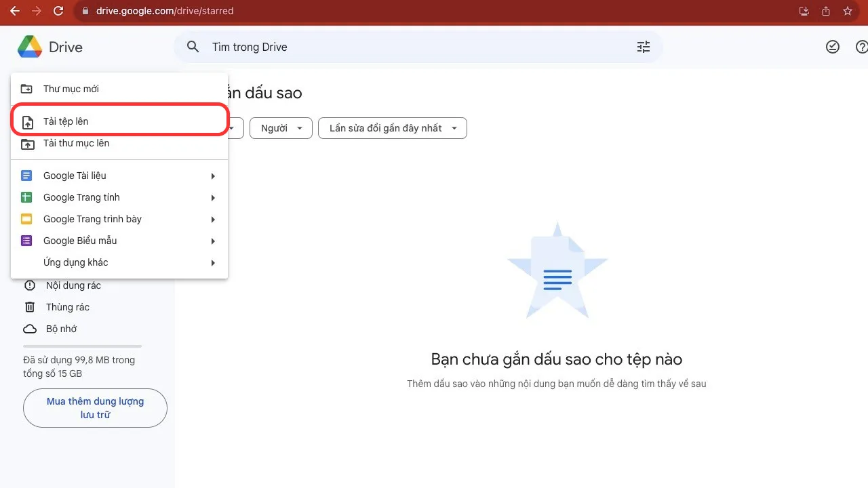Screen dimensions: 868x488
Task: Expand the Lần sửa đổi gần đây nhất dropdown
Action: 392,128
